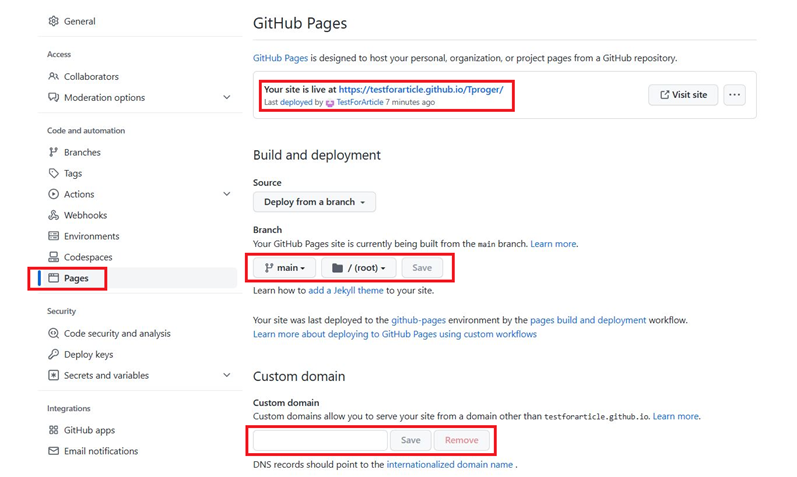Open Codespaces settings
Screen dimensions: 797x477
point(88,257)
